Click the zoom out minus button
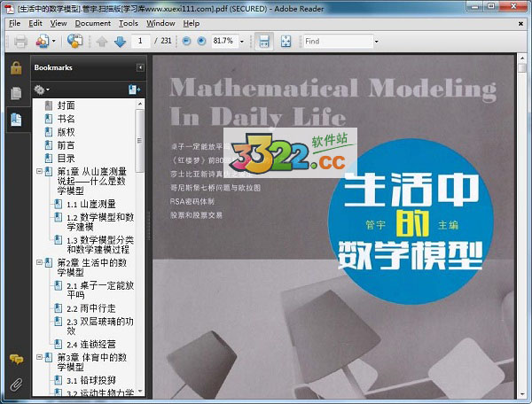 186,42
